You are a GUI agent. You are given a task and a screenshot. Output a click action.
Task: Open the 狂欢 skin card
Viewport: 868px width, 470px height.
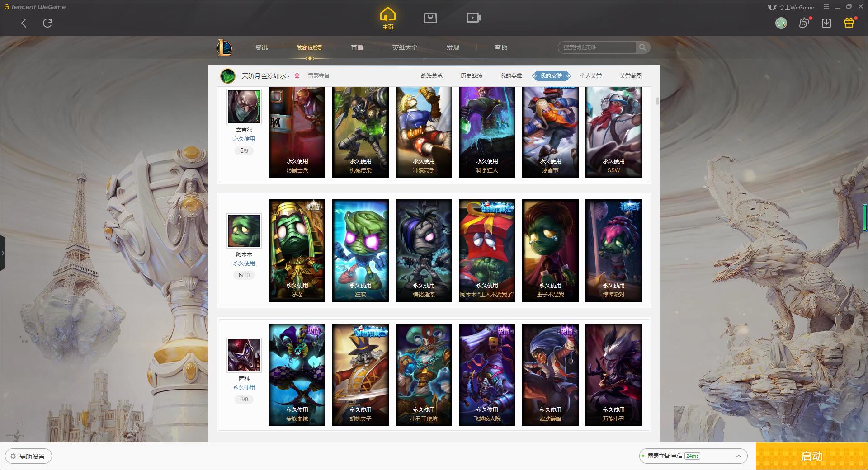coord(360,250)
